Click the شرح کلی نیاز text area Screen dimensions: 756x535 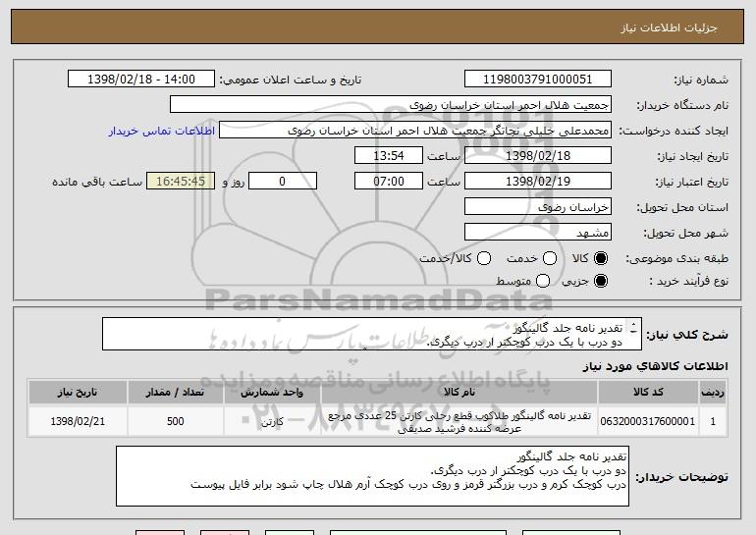pyautogui.click(x=372, y=334)
